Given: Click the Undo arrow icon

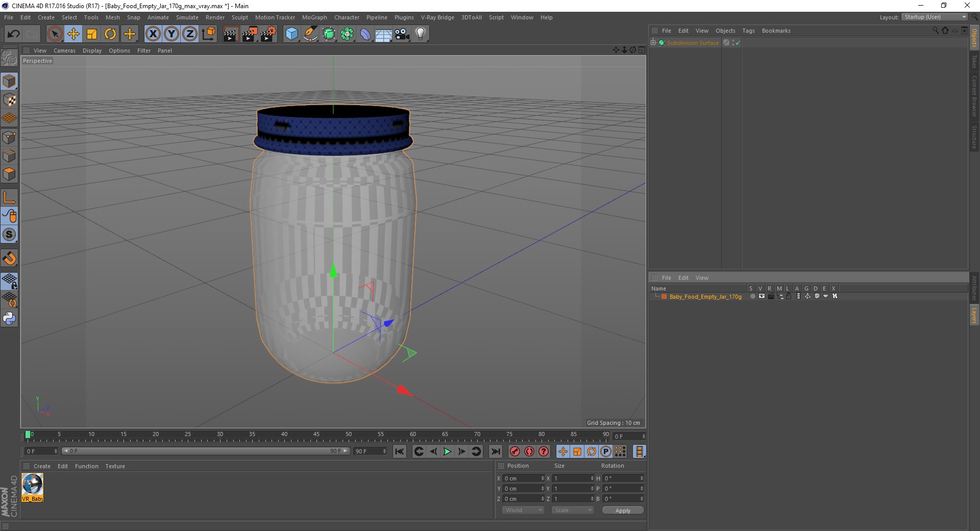Looking at the screenshot, I should click(x=13, y=34).
